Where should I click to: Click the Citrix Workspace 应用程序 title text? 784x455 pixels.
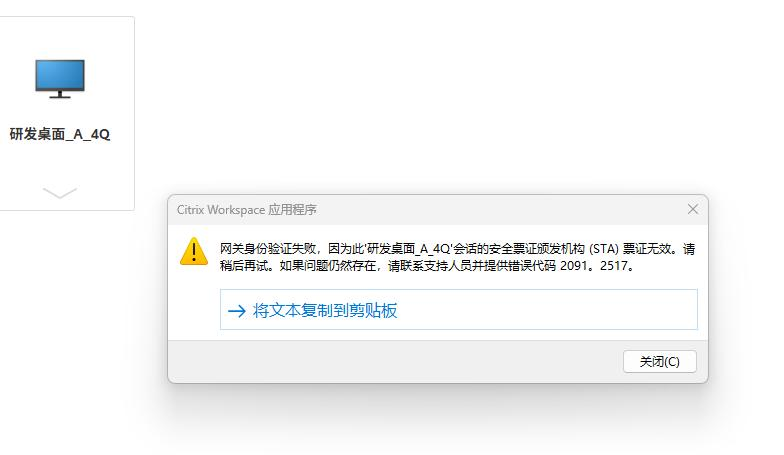(x=246, y=210)
